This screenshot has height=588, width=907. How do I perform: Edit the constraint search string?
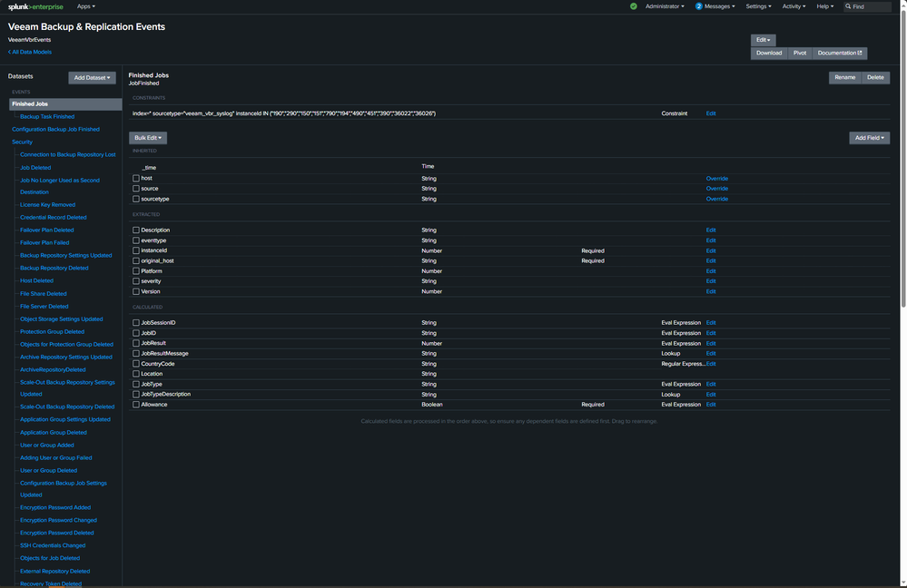click(x=711, y=113)
